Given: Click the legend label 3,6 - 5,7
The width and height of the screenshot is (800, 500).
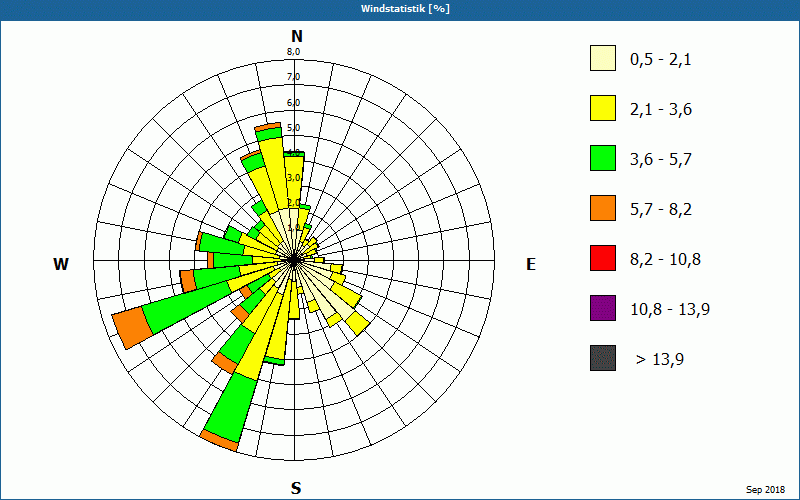Looking at the screenshot, I should [661, 160].
